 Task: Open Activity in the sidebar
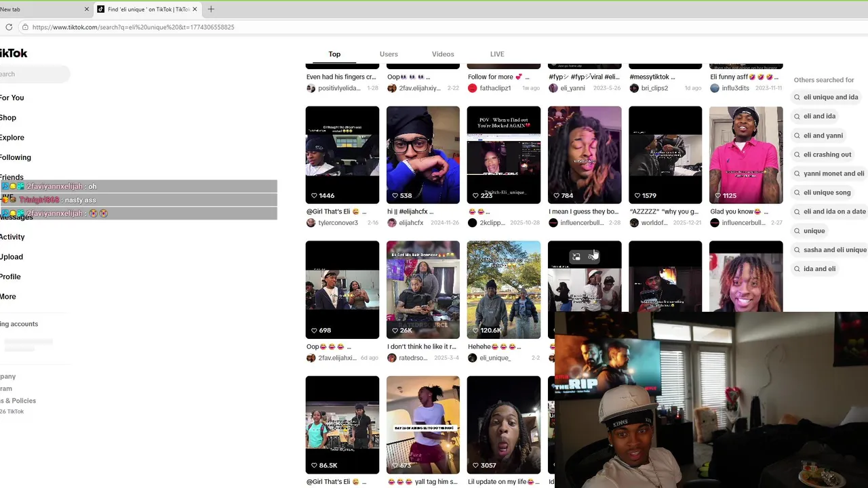pyautogui.click(x=12, y=237)
